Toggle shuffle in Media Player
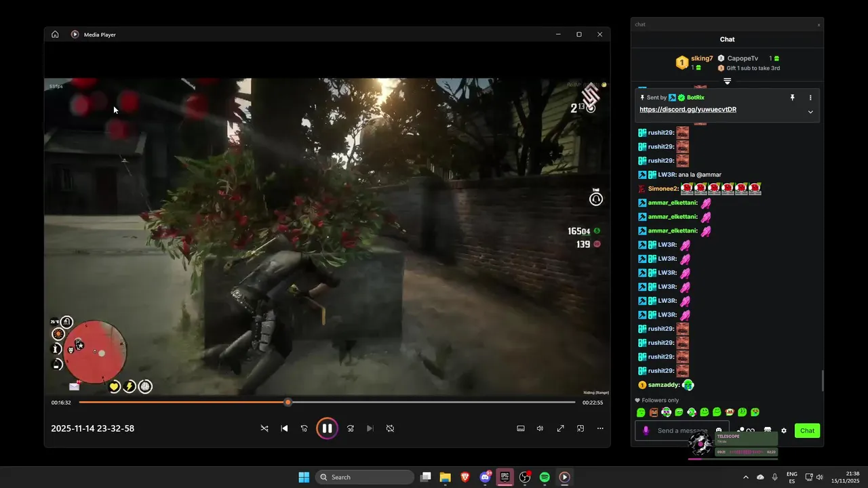 click(264, 428)
